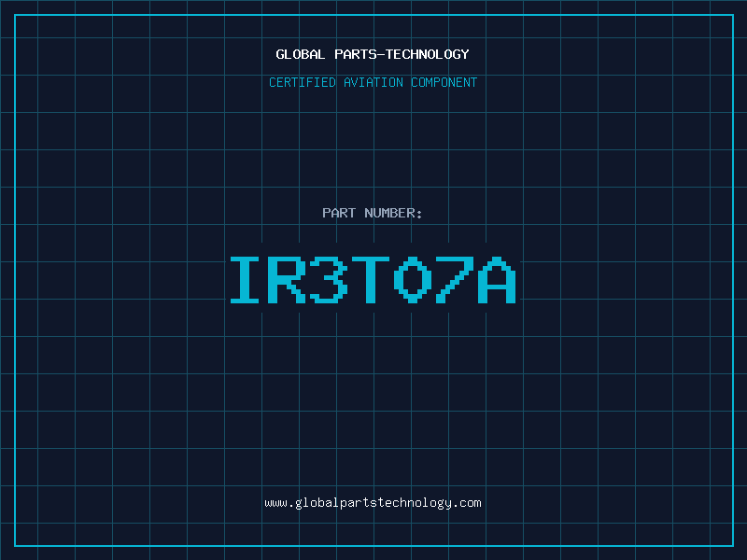
Task: Click the word GLOBAL in the header
Action: point(301,54)
